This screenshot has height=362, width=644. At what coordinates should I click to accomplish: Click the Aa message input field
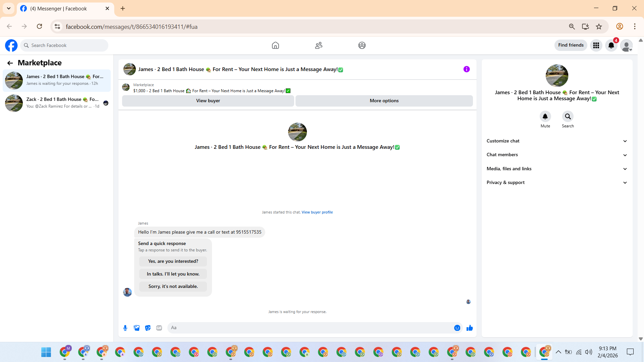click(x=309, y=328)
